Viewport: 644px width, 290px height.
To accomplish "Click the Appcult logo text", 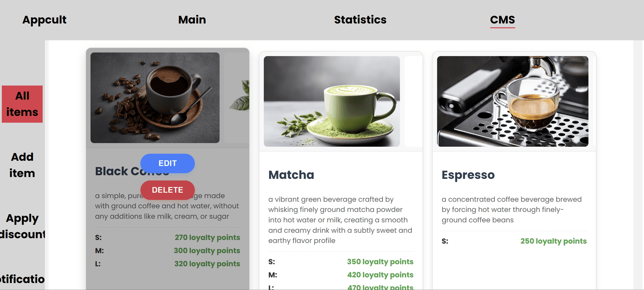I will [x=44, y=20].
